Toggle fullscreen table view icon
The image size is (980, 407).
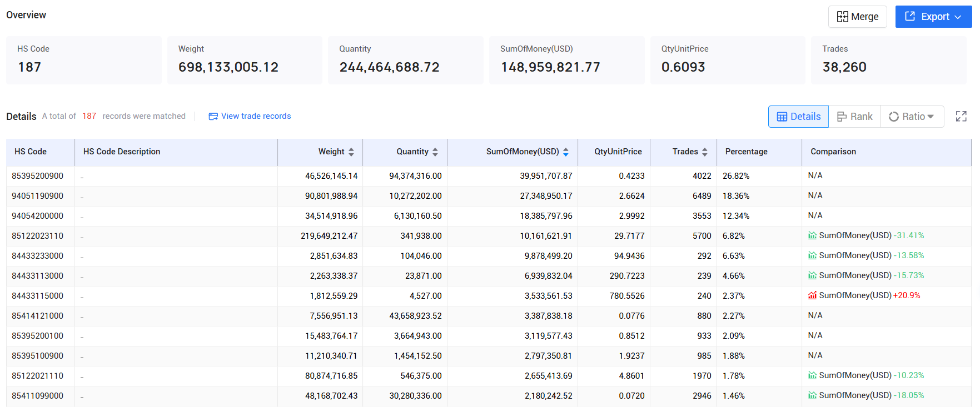pyautogui.click(x=961, y=116)
